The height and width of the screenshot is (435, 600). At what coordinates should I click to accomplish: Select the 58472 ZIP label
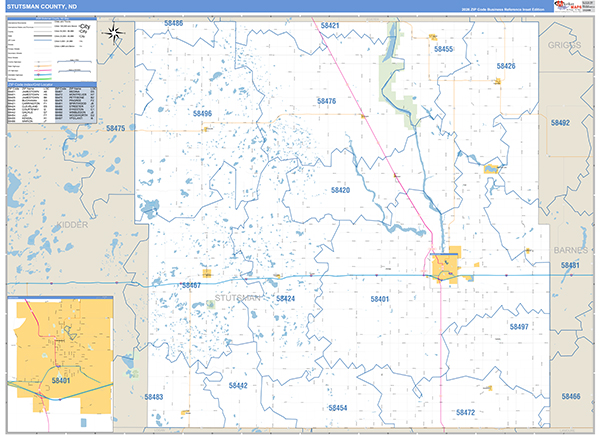click(x=466, y=412)
